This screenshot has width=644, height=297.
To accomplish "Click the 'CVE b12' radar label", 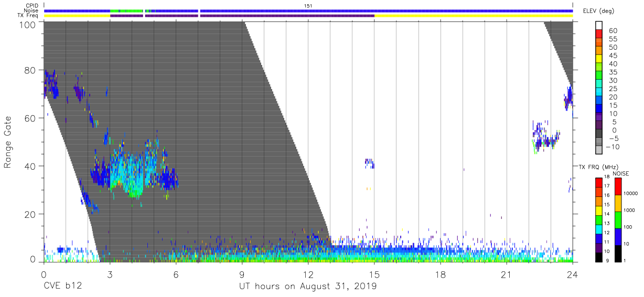I will coord(62,287).
